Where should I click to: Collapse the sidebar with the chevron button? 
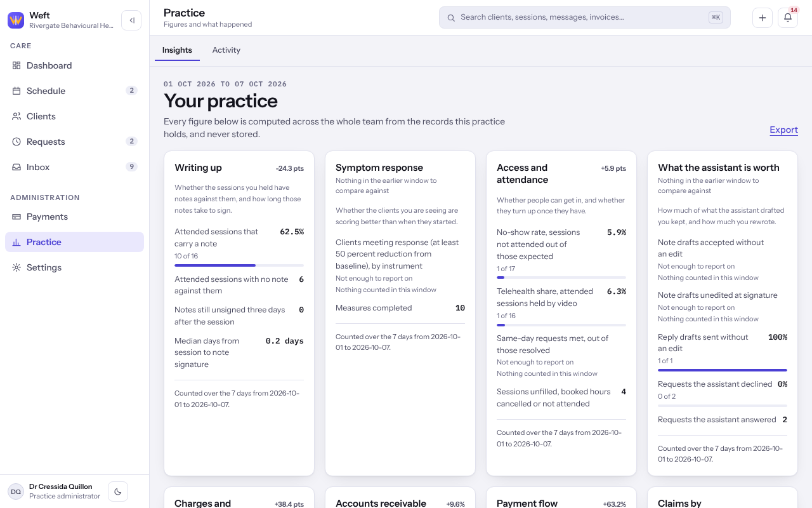131,20
